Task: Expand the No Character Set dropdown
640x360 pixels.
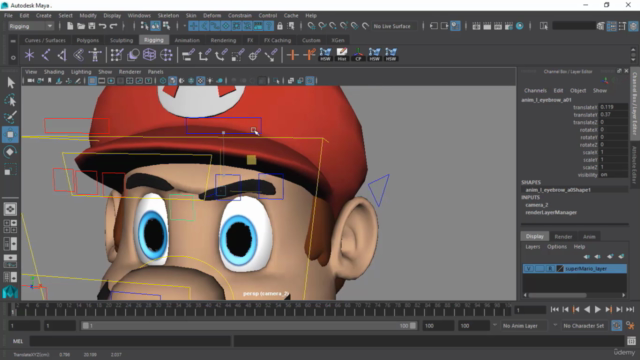Action: coord(583,326)
